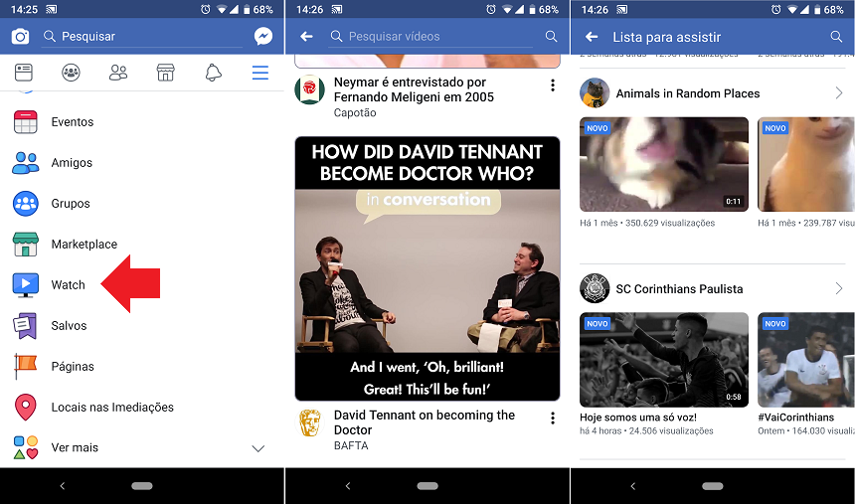Play the 239.787 views cat video
Screen dimensions: 855x504
[x=806, y=164]
